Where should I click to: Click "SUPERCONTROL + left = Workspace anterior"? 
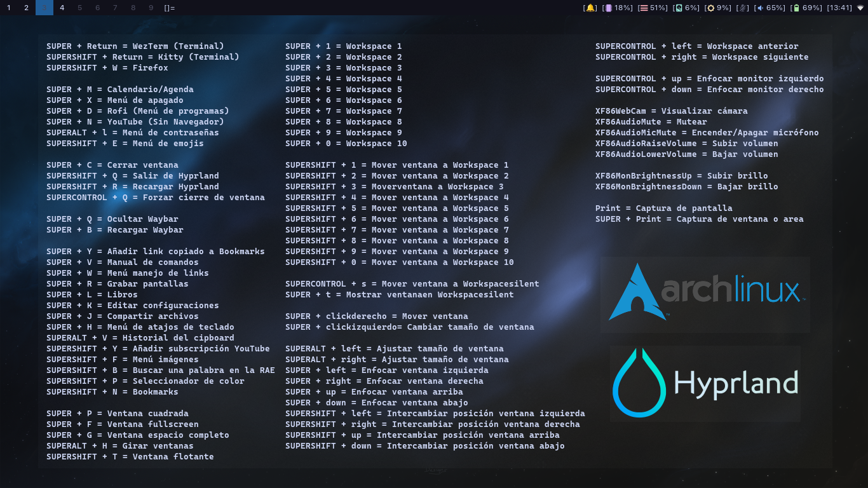(697, 46)
